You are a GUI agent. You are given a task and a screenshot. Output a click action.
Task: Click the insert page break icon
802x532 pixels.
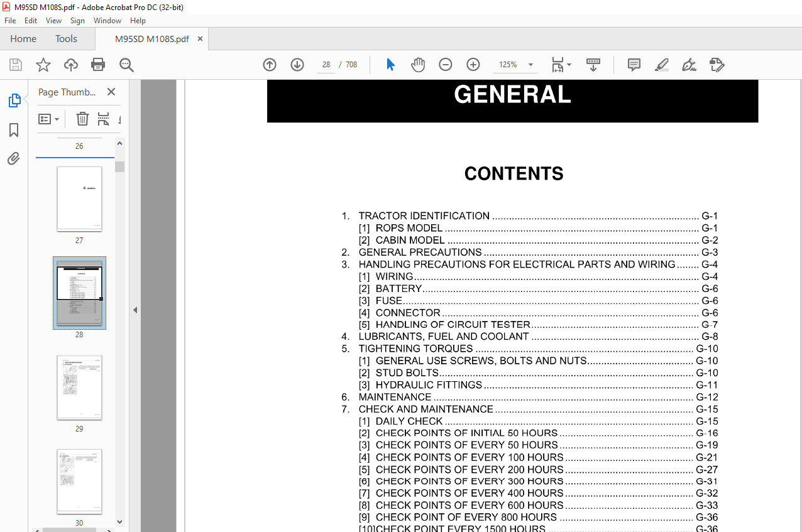tap(104, 119)
